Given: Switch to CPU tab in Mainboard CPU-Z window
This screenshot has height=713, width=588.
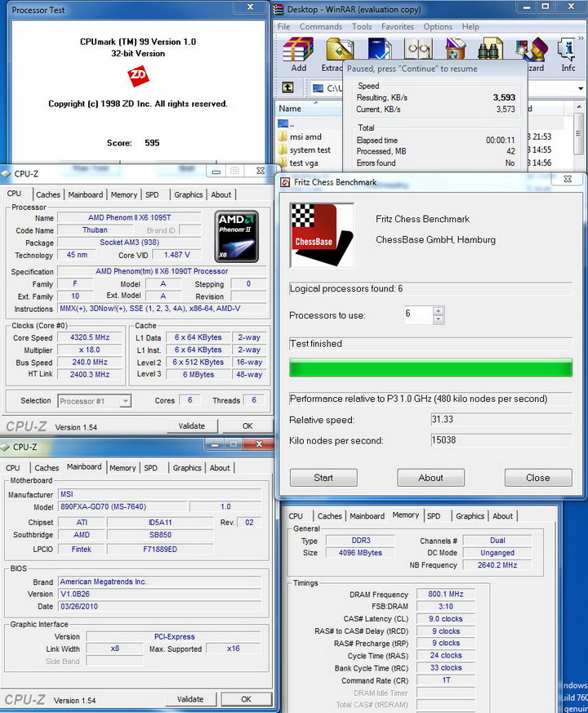Looking at the screenshot, I should (13, 468).
